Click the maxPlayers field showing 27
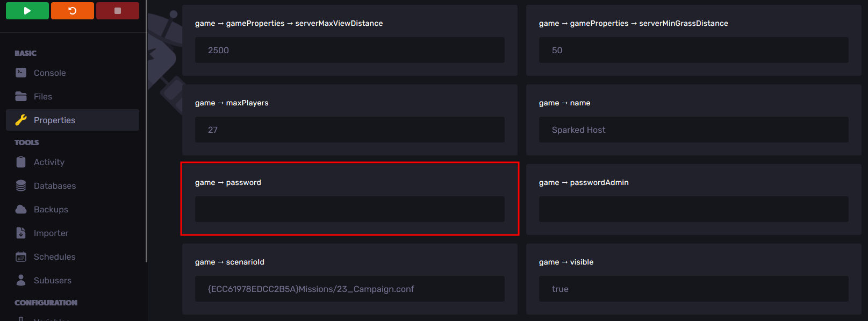This screenshot has width=868, height=321. pos(349,130)
